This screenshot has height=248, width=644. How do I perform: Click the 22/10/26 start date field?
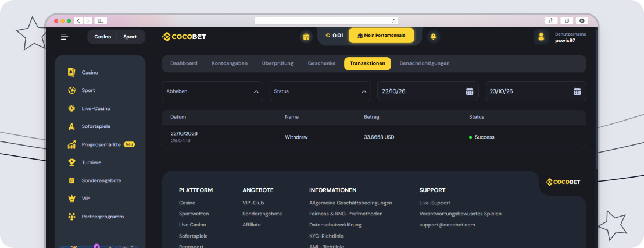click(x=428, y=91)
